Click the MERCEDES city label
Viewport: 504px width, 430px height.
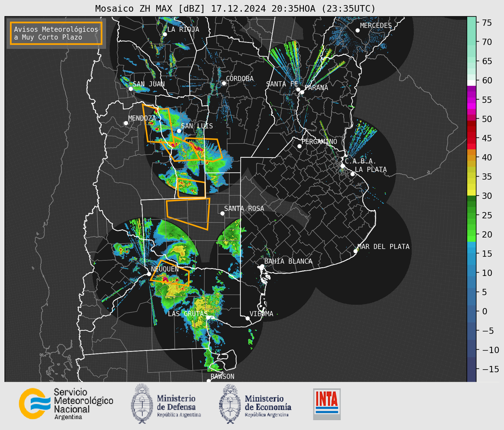tap(376, 25)
